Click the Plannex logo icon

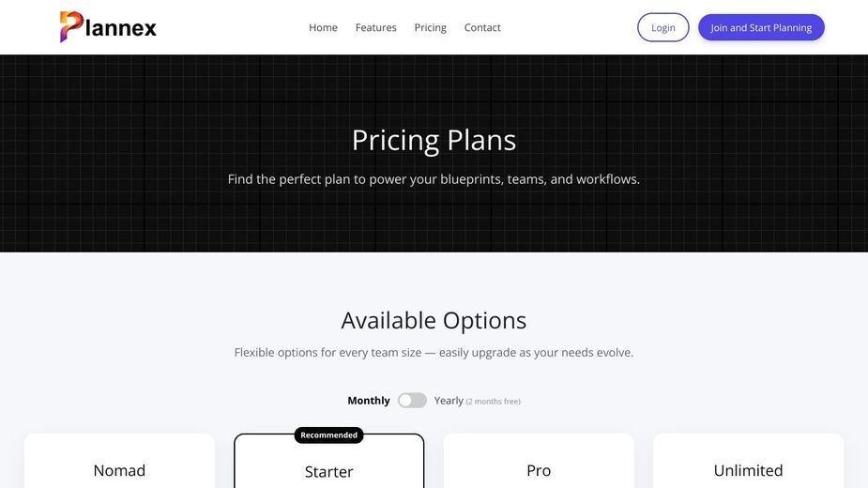click(71, 26)
